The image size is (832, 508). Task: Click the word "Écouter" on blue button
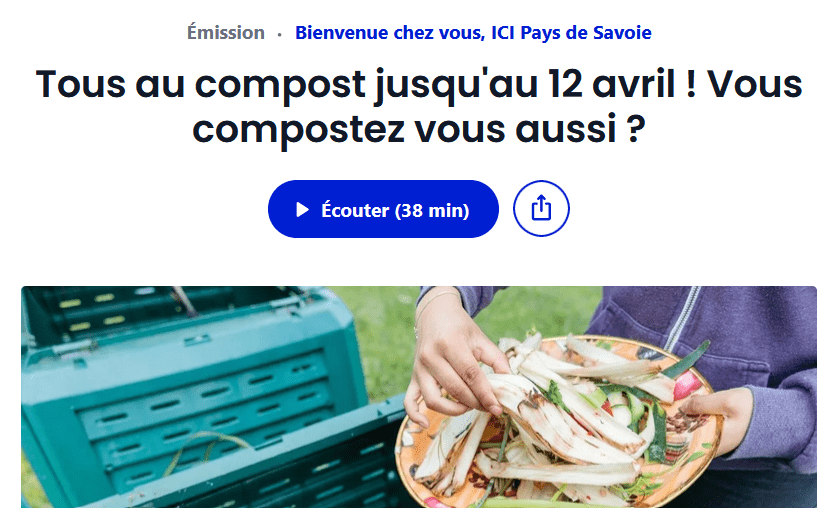pyautogui.click(x=356, y=211)
